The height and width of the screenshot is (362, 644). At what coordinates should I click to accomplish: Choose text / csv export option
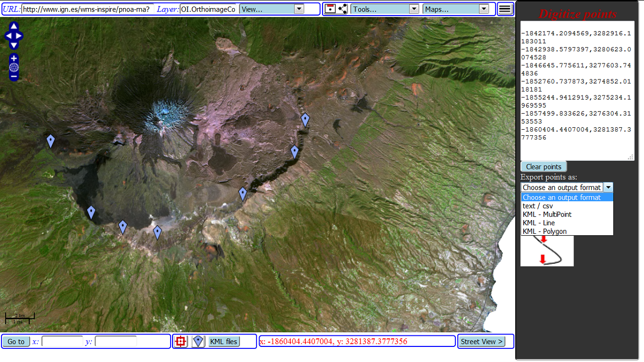tap(537, 206)
